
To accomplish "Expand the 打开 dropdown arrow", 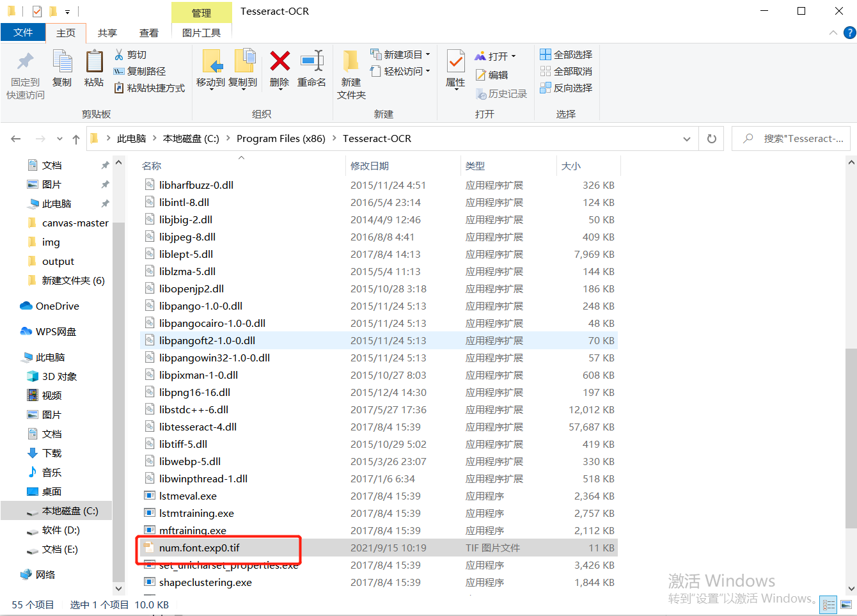I will click(x=514, y=56).
